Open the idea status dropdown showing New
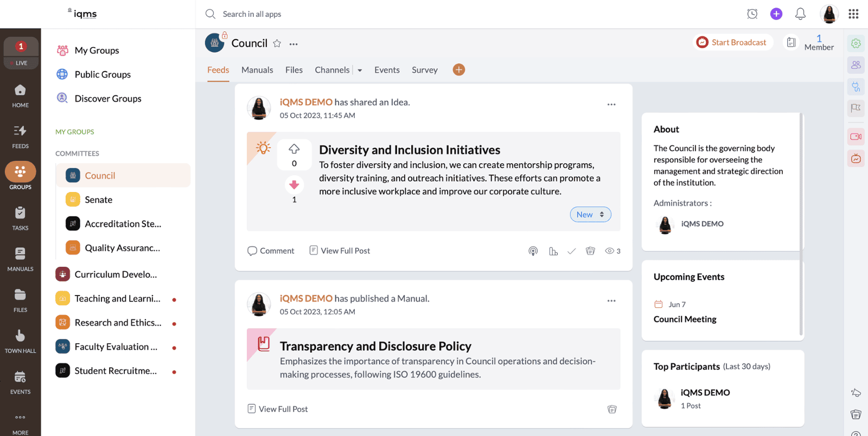The width and height of the screenshot is (868, 436). click(590, 215)
